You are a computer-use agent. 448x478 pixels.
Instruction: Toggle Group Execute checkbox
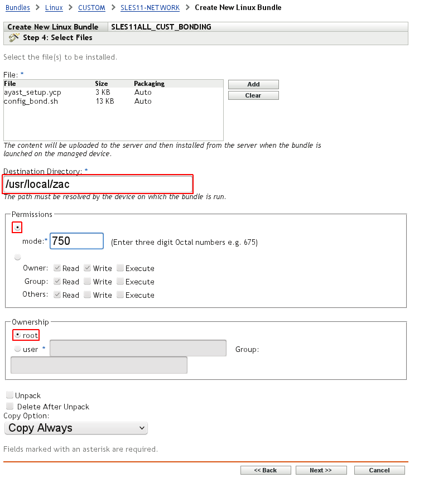click(120, 281)
